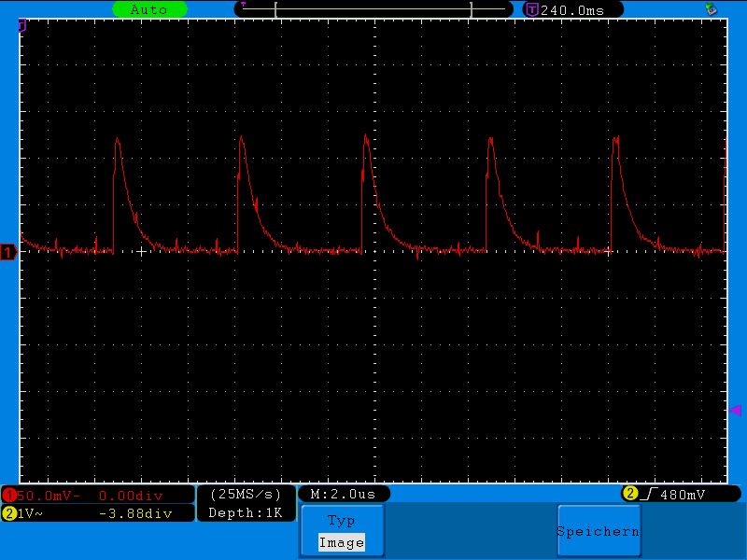The width and height of the screenshot is (747, 560).
Task: Click the waveform memory position bar
Action: tap(373, 9)
